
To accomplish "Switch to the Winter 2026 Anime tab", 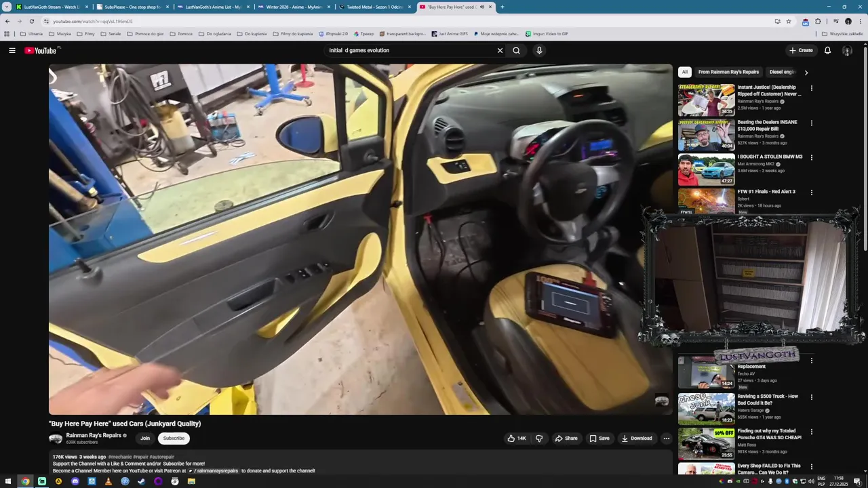I will point(293,7).
